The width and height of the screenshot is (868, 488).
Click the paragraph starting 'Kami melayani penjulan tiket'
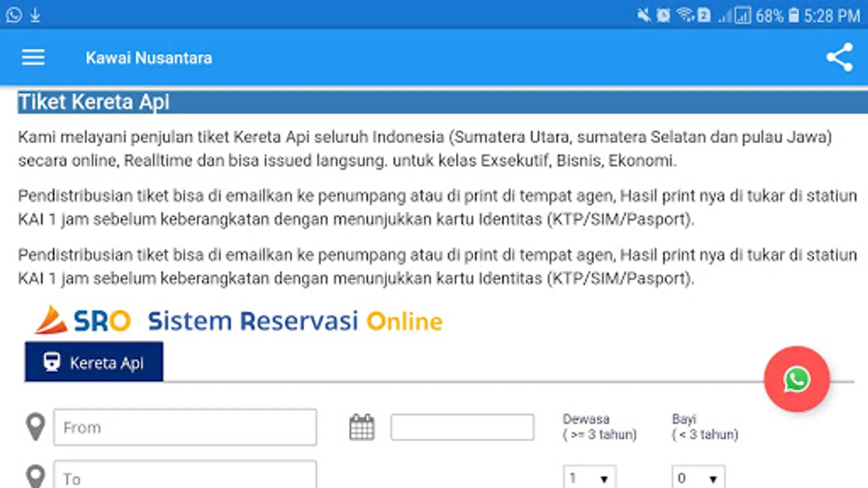coord(425,149)
